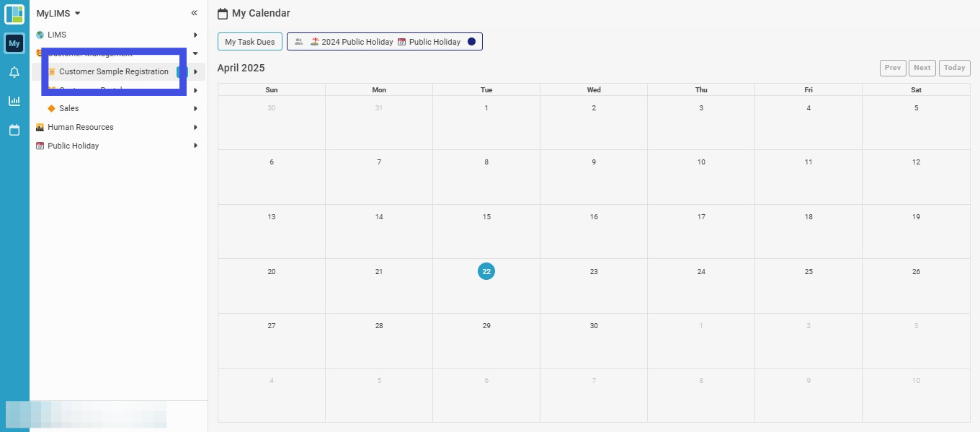Click the date 13 Sunday cell
This screenshot has height=432, width=980.
coord(272,232)
